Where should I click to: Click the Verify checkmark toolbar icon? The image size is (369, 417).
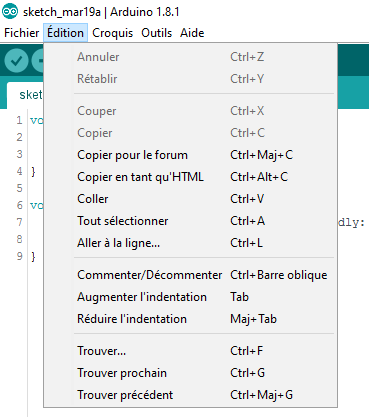point(16,60)
